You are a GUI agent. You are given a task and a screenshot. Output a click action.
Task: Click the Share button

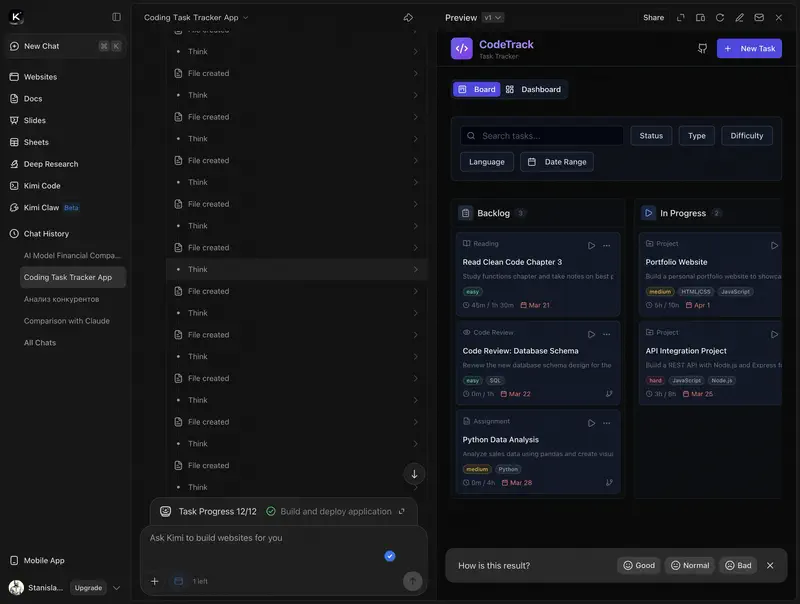653,17
